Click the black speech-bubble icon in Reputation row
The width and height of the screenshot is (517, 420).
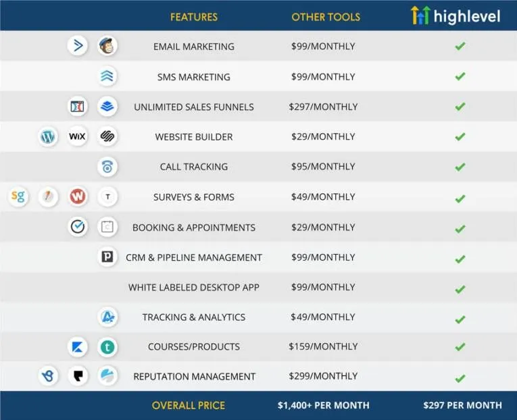tap(78, 376)
